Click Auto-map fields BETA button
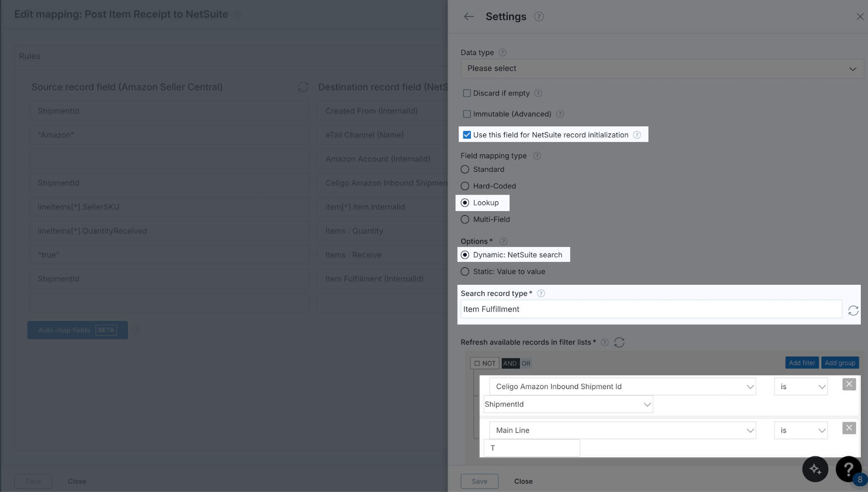868x492 pixels. click(x=78, y=330)
